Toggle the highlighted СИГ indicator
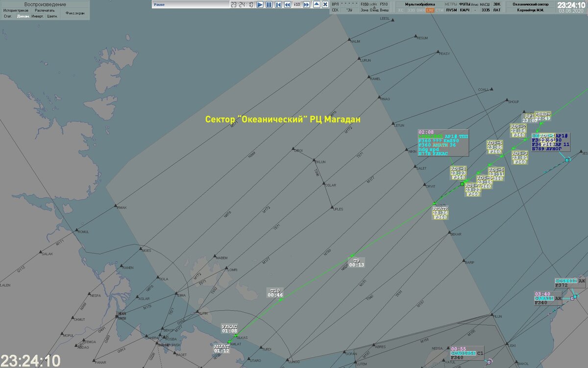The width and height of the screenshot is (588, 368). [x=430, y=10]
